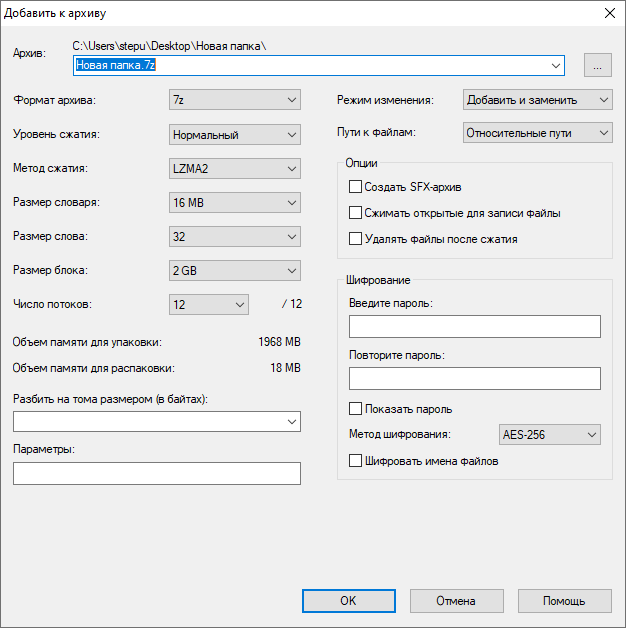Open the Пути к файлам dropdown Относительные пути
Screen dimensions: 626x628
tap(537, 133)
